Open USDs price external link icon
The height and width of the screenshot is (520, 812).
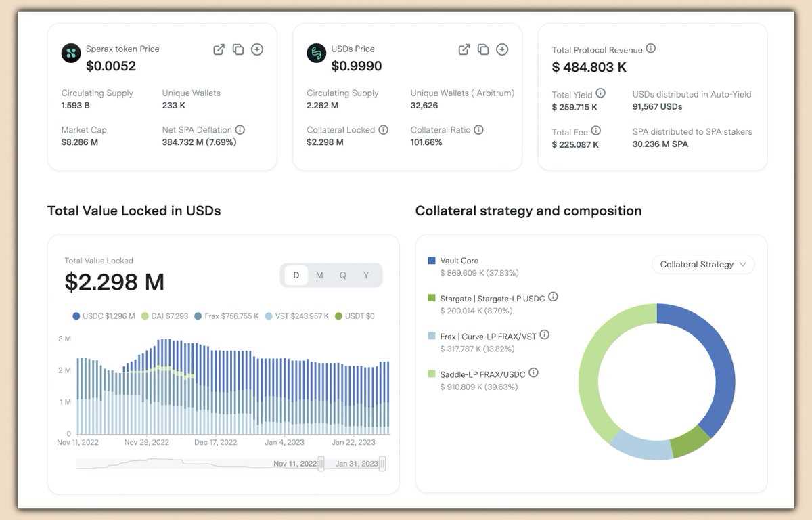(464, 49)
